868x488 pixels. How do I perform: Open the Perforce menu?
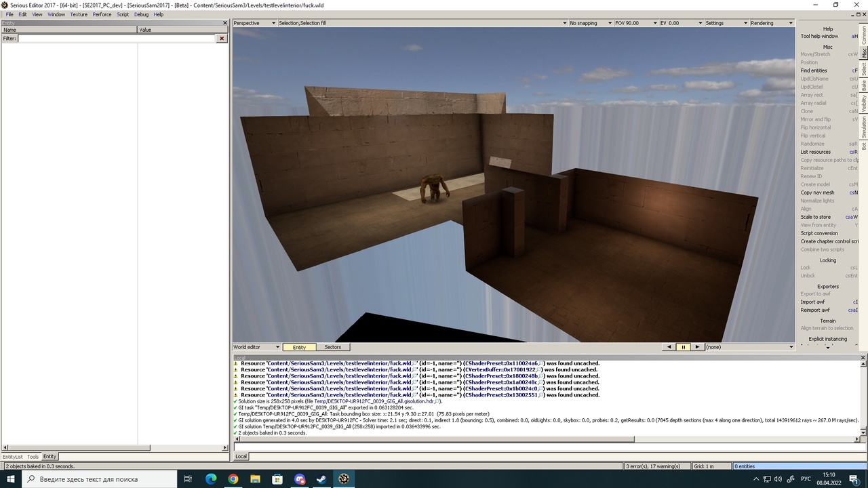[x=102, y=14]
